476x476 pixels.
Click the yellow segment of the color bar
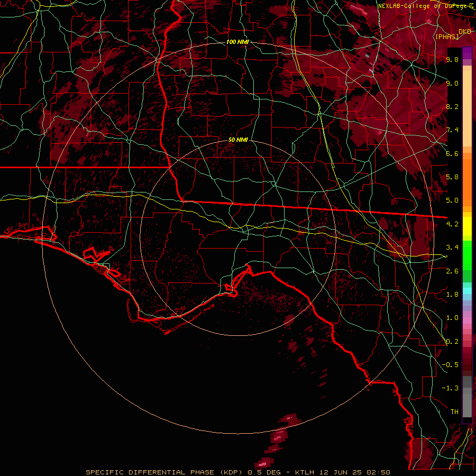(467, 226)
